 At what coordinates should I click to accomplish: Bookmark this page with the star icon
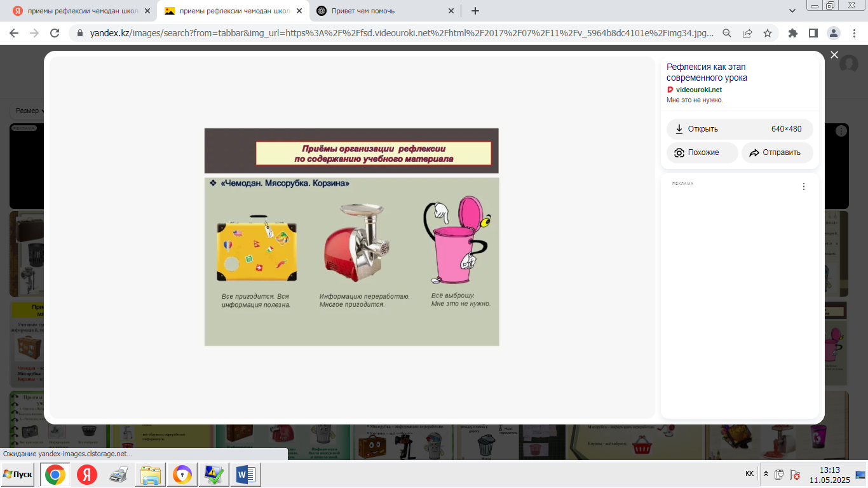click(x=768, y=33)
